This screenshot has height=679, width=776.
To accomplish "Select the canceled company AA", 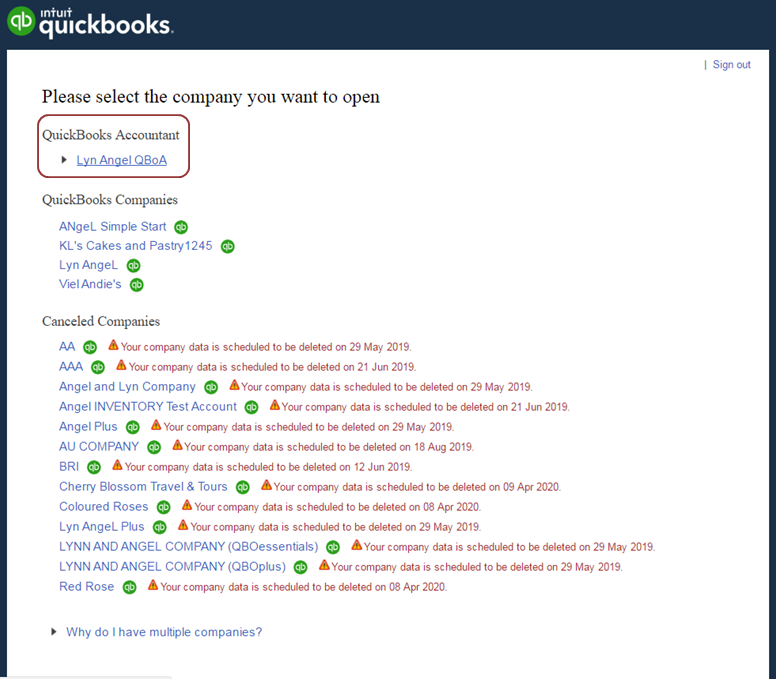I will pos(67,346).
